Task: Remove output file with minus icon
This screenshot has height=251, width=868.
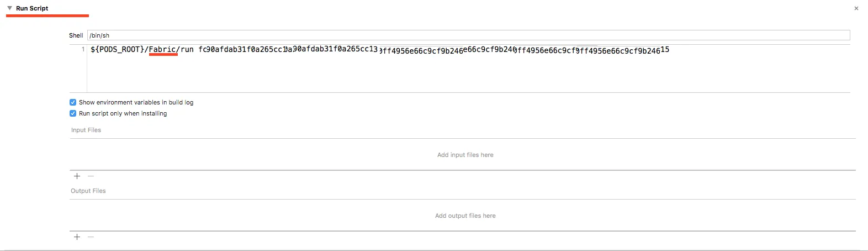Action: 91,237
